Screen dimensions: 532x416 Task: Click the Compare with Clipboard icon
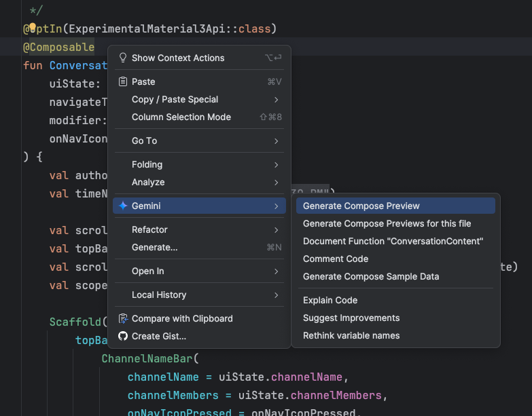point(123,318)
